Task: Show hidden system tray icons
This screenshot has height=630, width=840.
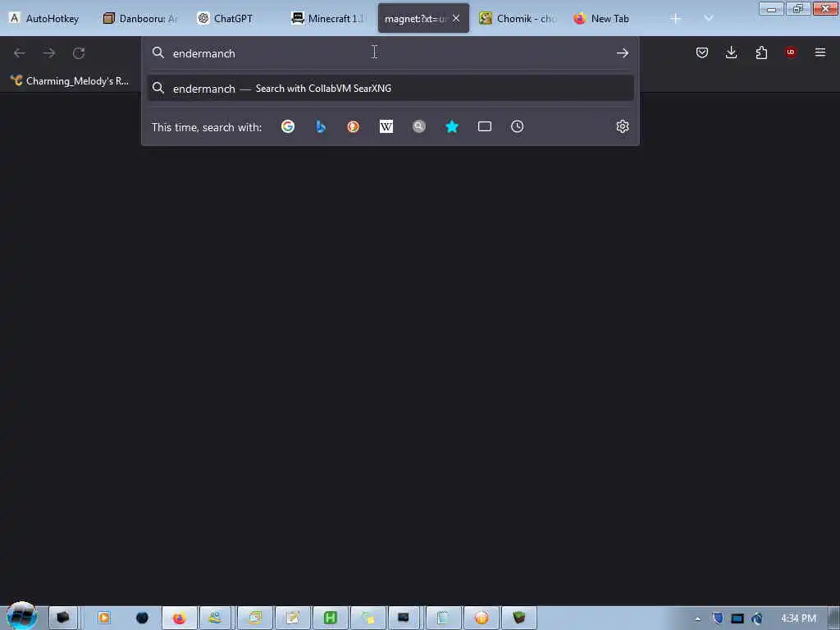Action: click(697, 619)
